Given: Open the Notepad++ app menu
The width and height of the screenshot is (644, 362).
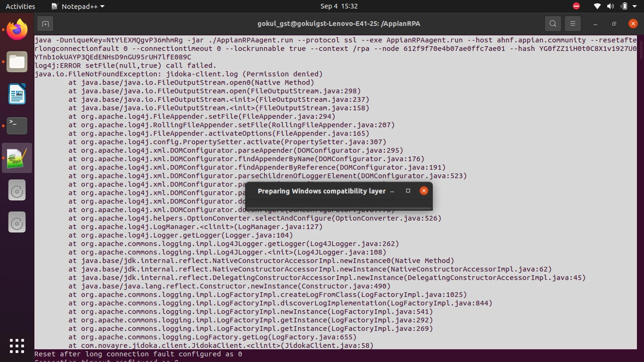Looking at the screenshot, I should click(78, 6).
